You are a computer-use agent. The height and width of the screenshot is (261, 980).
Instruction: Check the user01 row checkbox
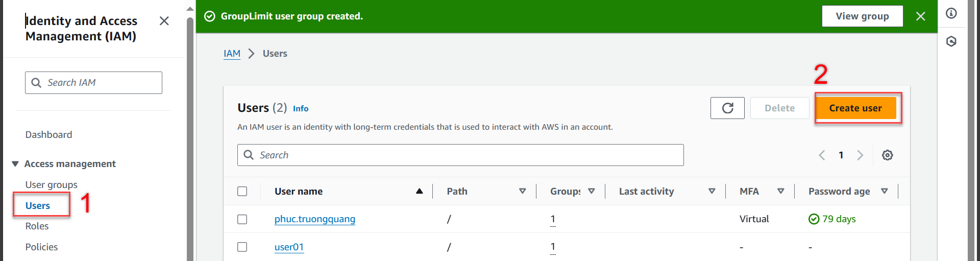click(x=242, y=247)
